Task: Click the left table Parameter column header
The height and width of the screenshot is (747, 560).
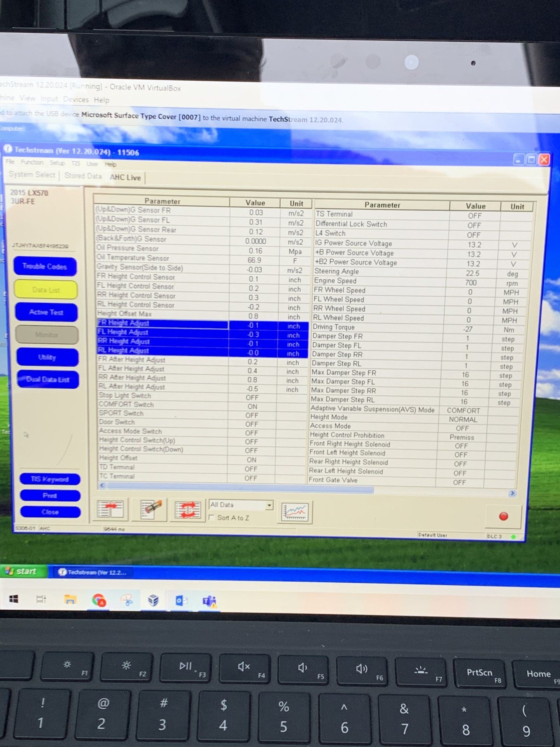Action: tap(162, 201)
